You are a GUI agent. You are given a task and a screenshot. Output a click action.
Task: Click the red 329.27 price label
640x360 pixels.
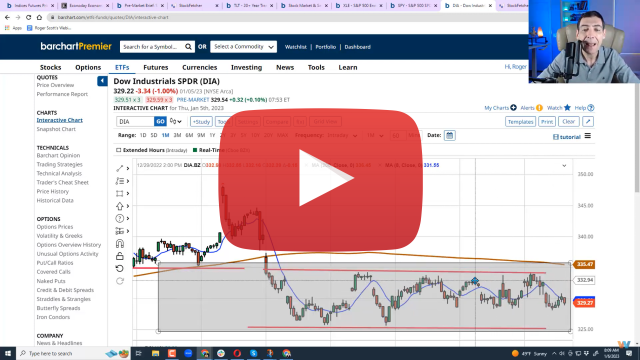(584, 303)
